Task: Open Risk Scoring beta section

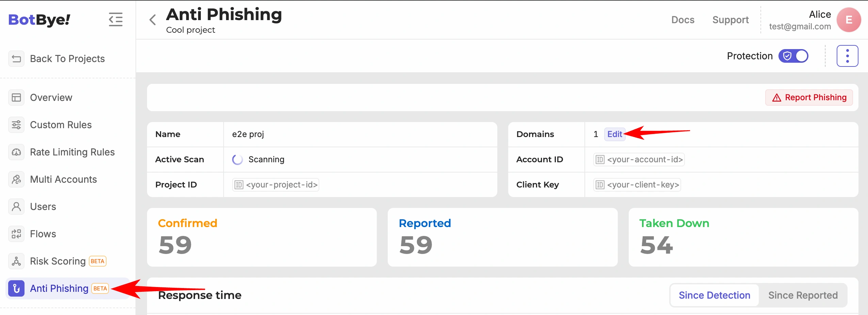Action: (x=67, y=261)
